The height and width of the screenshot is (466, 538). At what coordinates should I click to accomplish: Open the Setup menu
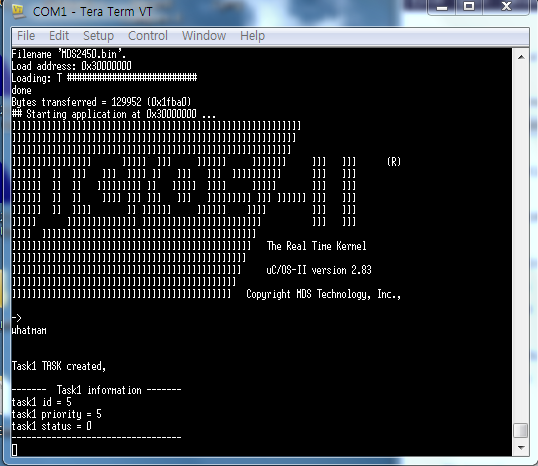pos(98,36)
